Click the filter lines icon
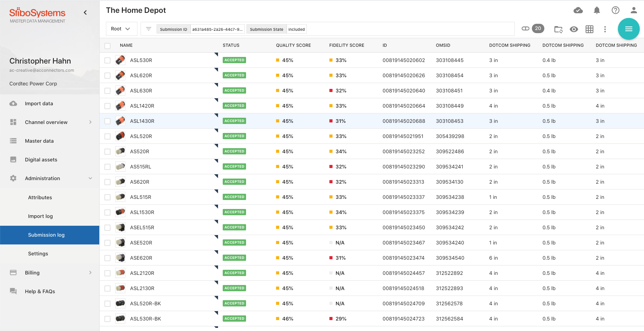Viewport: 644px width, 331px height. tap(148, 29)
